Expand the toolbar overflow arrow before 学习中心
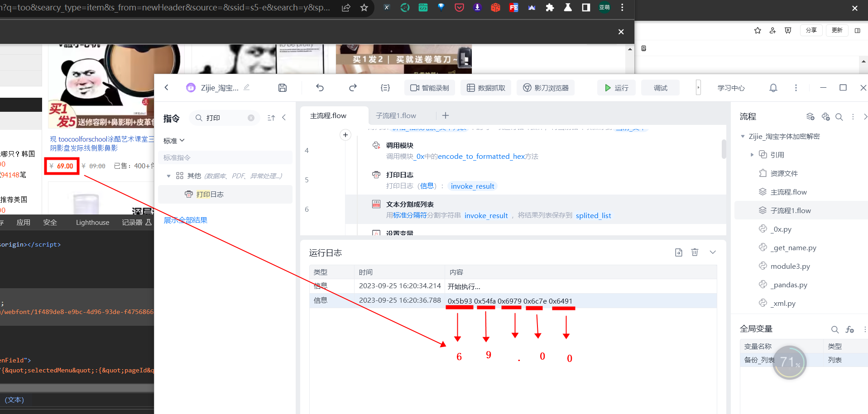868x414 pixels. [x=698, y=87]
